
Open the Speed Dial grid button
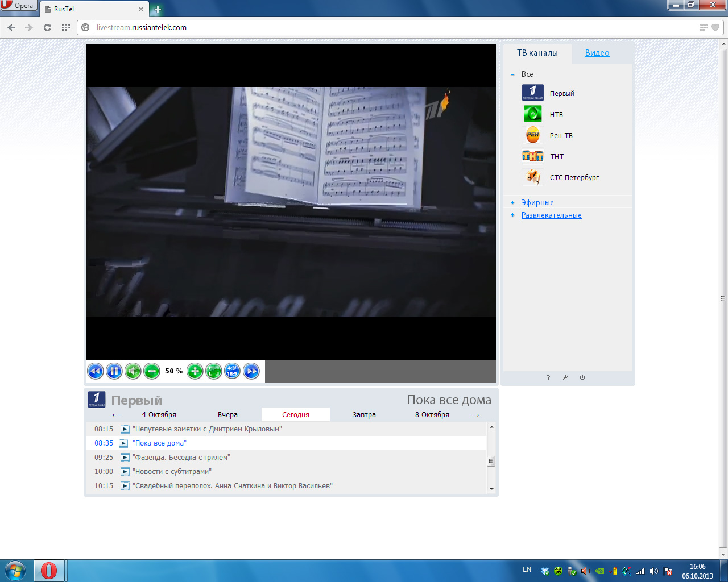click(66, 27)
